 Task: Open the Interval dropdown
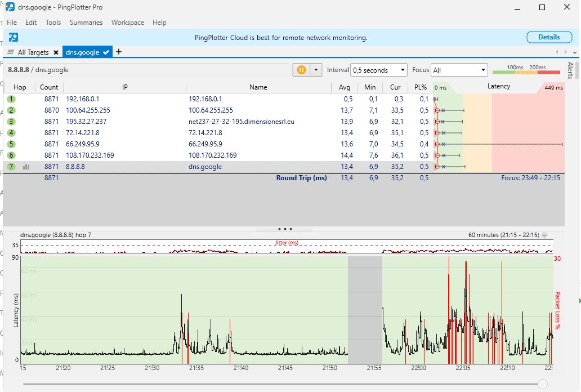[x=378, y=70]
